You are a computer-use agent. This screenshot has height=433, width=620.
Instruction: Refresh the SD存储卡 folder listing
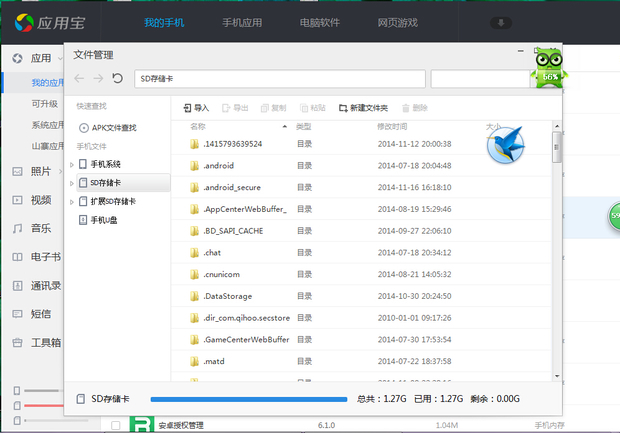tap(117, 78)
